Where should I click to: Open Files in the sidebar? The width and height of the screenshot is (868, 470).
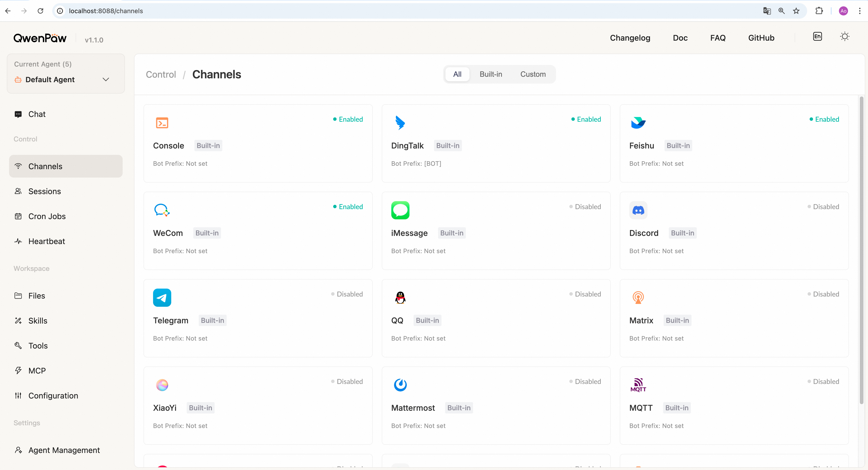pos(66,296)
